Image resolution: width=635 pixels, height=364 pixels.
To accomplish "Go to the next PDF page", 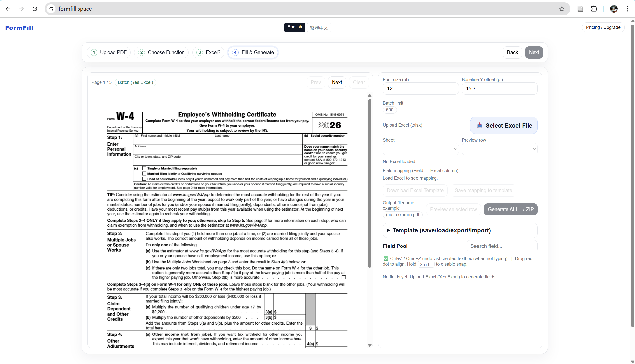I will pos(337,82).
